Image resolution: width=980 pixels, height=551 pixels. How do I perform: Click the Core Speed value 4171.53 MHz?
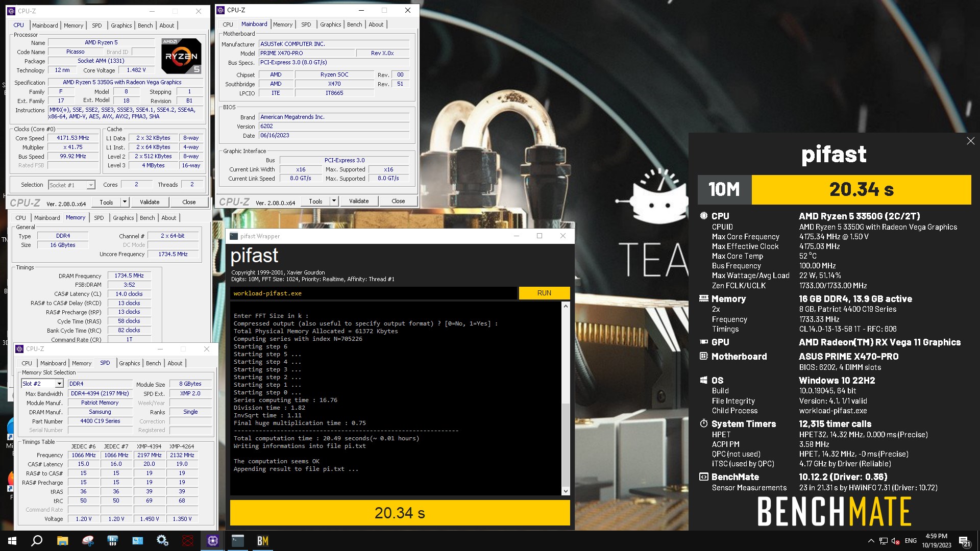(73, 138)
